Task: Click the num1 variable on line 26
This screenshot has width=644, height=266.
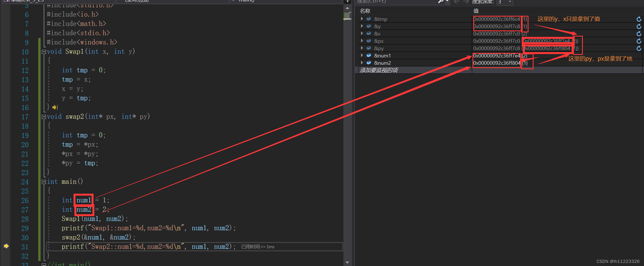Action: 84,200
